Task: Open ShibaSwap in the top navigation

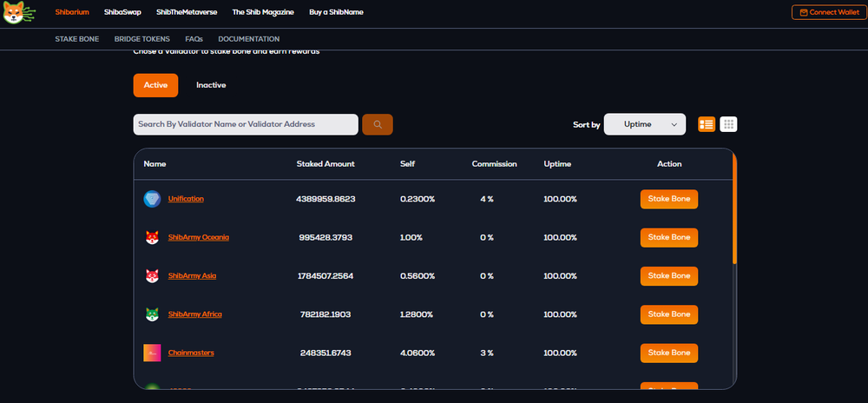Action: (122, 12)
